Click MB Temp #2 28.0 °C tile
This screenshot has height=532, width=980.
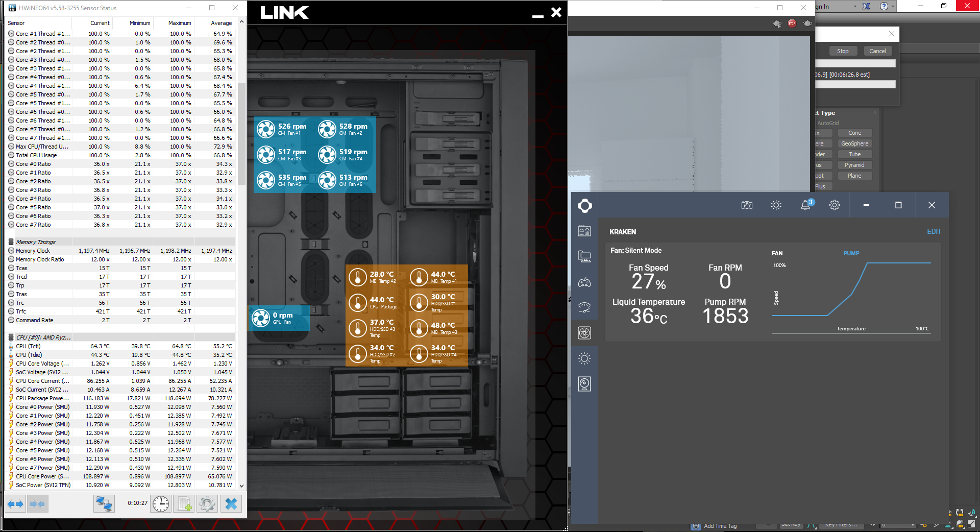coord(376,277)
